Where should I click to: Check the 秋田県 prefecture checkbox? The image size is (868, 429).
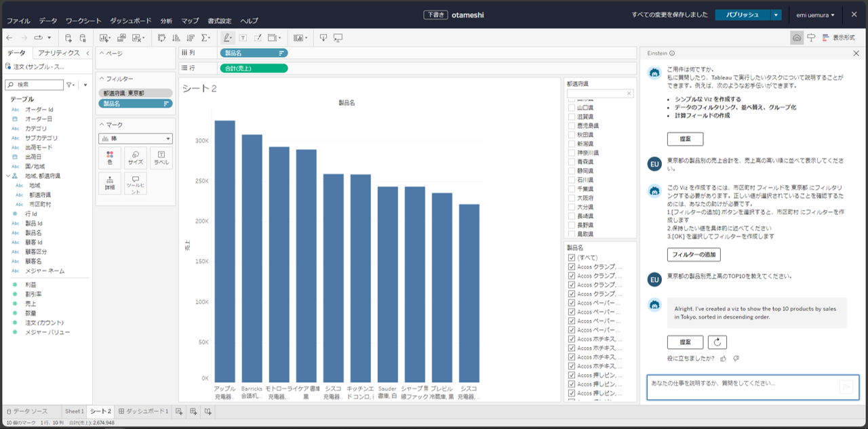[572, 135]
